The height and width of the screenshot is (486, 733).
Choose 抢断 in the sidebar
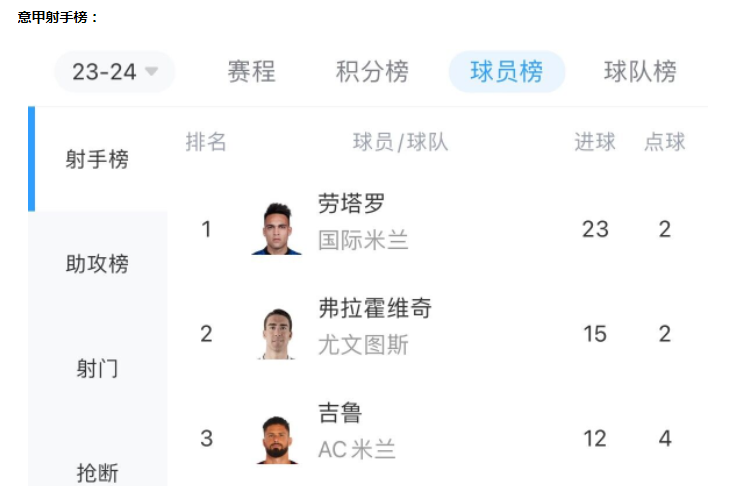pos(97,473)
